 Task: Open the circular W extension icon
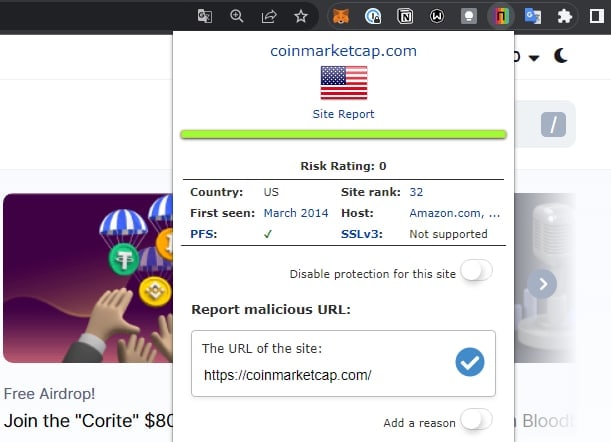click(437, 16)
